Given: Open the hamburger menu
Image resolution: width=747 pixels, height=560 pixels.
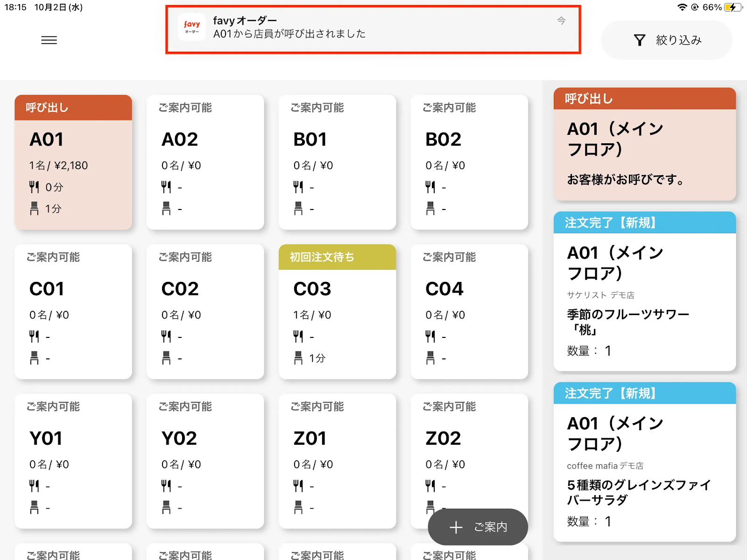Looking at the screenshot, I should click(49, 40).
